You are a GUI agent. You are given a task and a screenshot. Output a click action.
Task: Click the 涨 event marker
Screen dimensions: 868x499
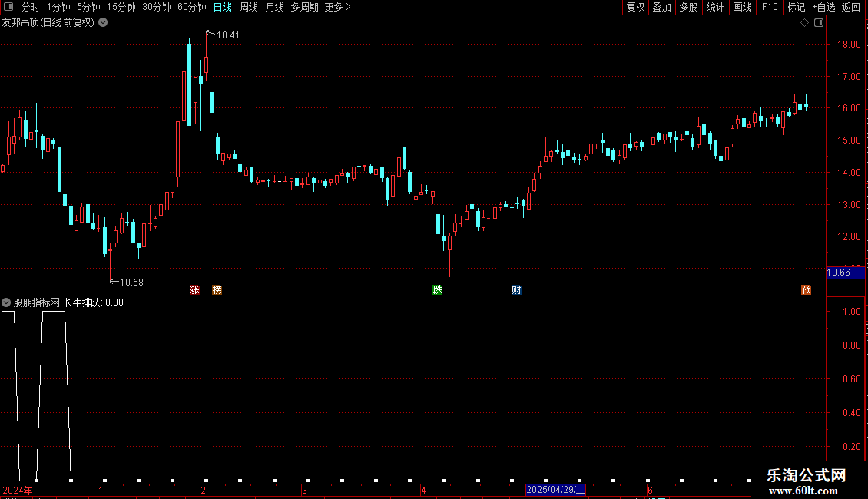[194, 290]
